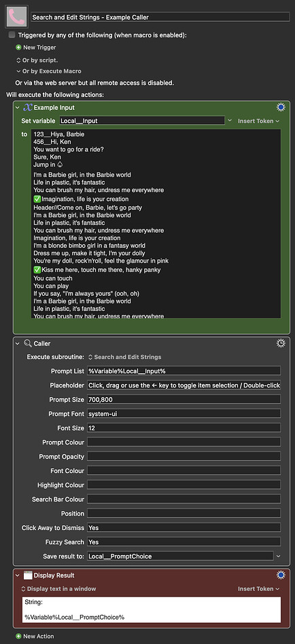
Task: Add a New Action
Action: (39, 637)
